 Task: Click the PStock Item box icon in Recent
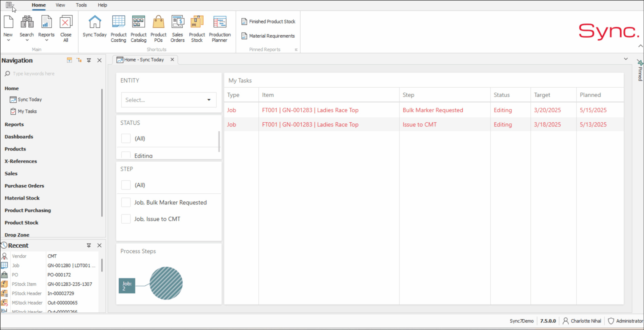pyautogui.click(x=4, y=284)
